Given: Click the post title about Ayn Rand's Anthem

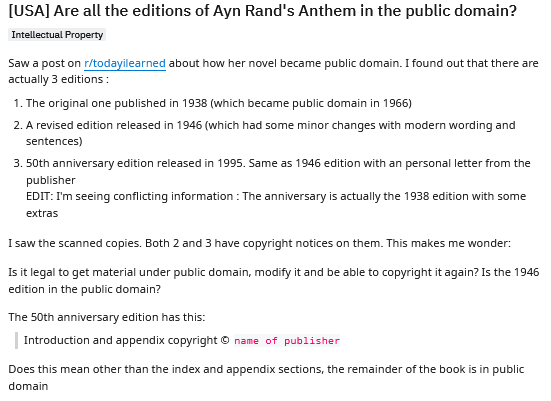Looking at the screenshot, I should click(262, 11).
